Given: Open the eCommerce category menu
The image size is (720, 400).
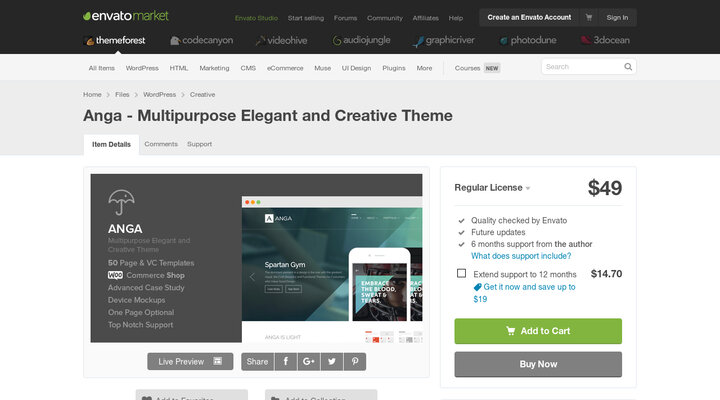Looking at the screenshot, I should (285, 68).
